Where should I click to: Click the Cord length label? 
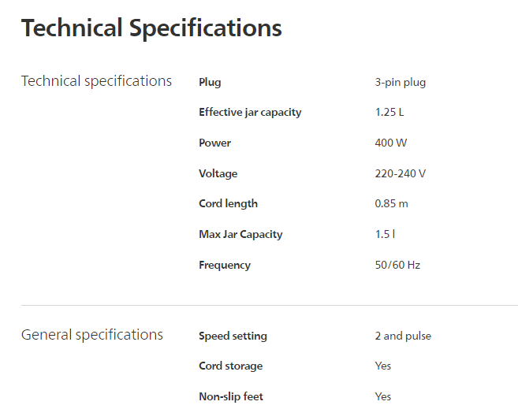coord(228,203)
